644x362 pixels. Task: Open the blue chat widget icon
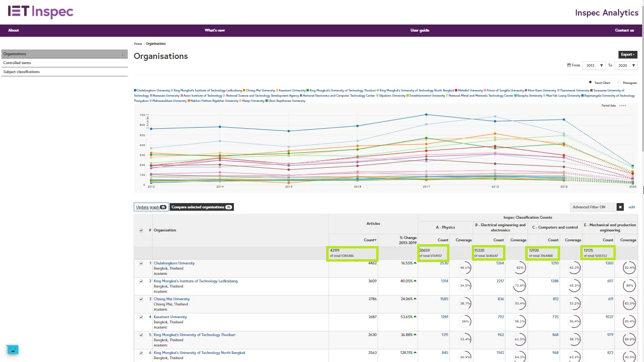(12, 349)
